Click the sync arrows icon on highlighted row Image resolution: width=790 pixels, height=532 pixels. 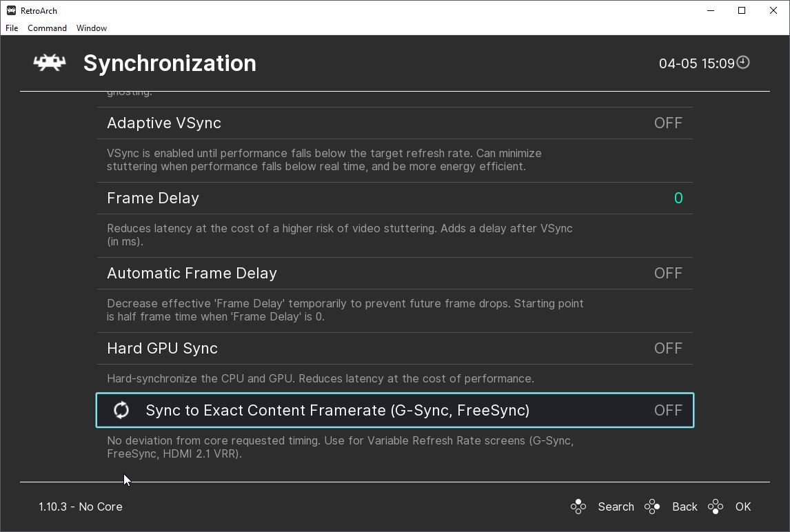click(121, 410)
